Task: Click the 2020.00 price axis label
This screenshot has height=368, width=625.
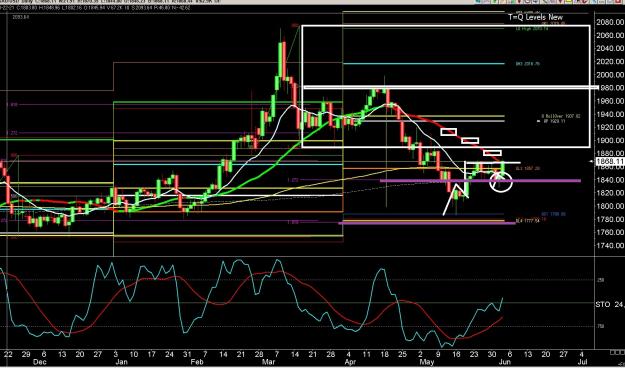Action: point(611,61)
